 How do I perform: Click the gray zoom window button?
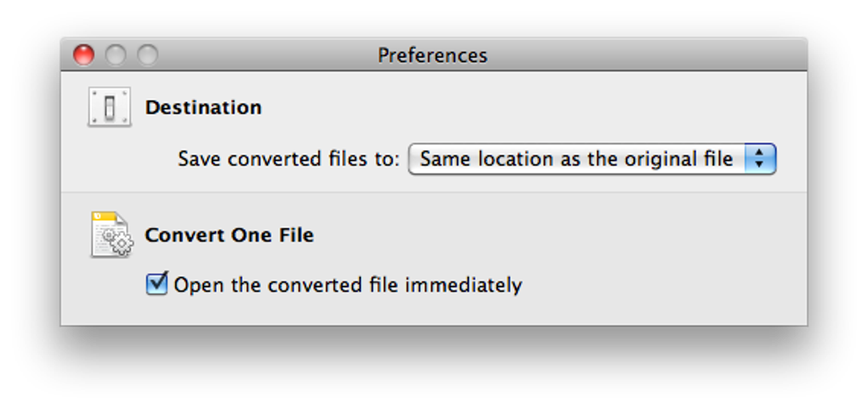click(x=147, y=55)
